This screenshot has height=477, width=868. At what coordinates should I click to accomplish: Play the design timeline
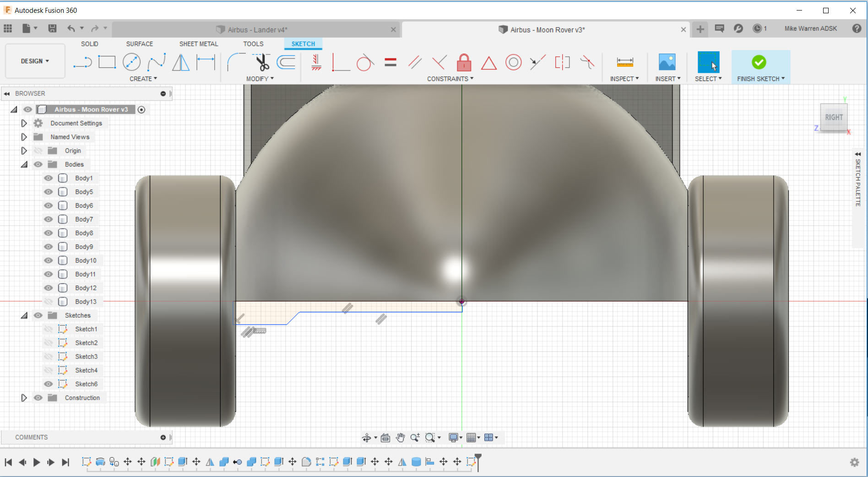coord(37,462)
